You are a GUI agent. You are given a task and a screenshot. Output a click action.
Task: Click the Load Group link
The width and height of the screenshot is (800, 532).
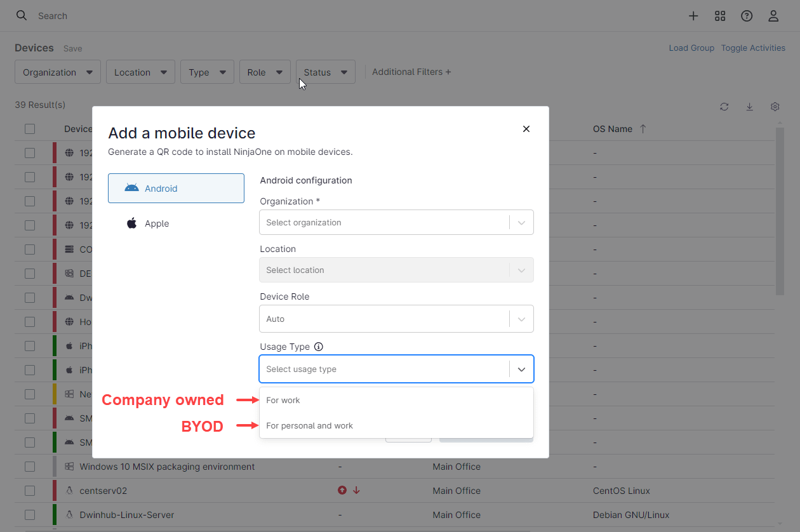coord(691,48)
